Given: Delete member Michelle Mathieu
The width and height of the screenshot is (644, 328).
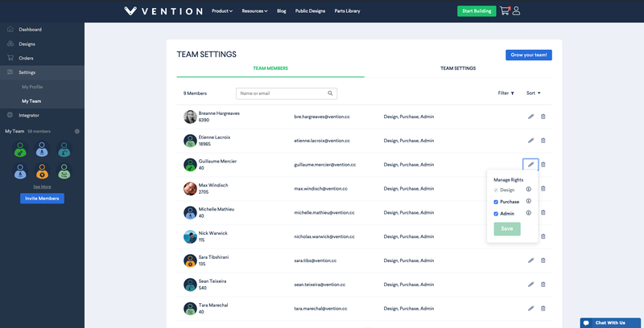Looking at the screenshot, I should 543,212.
